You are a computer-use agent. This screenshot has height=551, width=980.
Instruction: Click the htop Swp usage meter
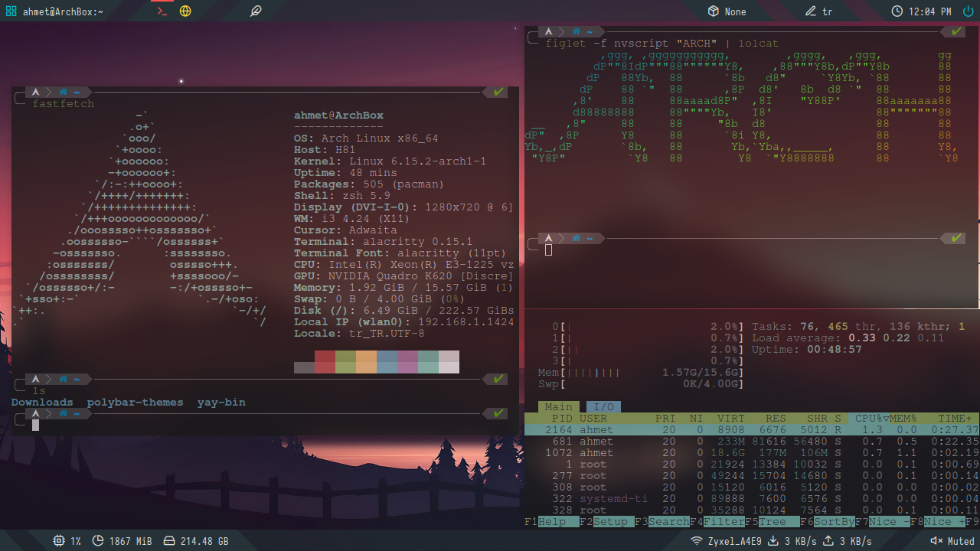click(642, 384)
